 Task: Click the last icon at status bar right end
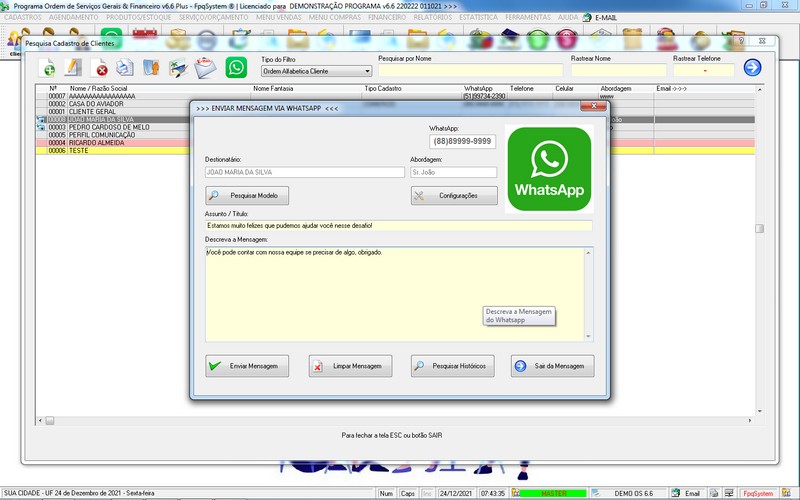(x=786, y=493)
